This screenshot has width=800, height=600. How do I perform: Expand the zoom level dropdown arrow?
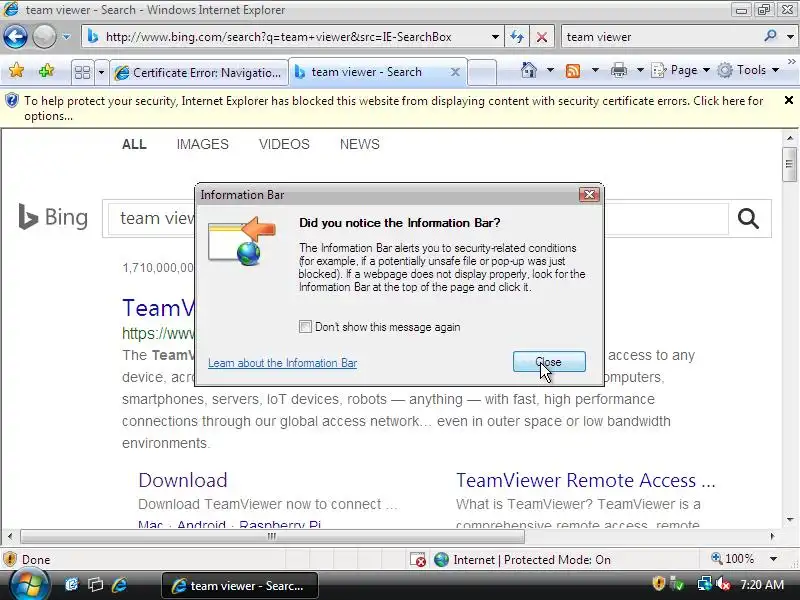(x=773, y=559)
